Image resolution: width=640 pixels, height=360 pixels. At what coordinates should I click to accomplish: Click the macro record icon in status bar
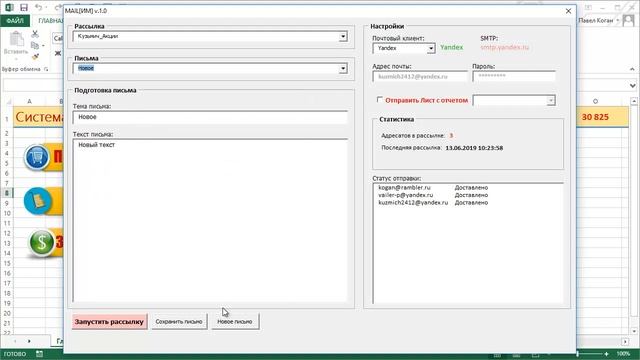point(39,354)
